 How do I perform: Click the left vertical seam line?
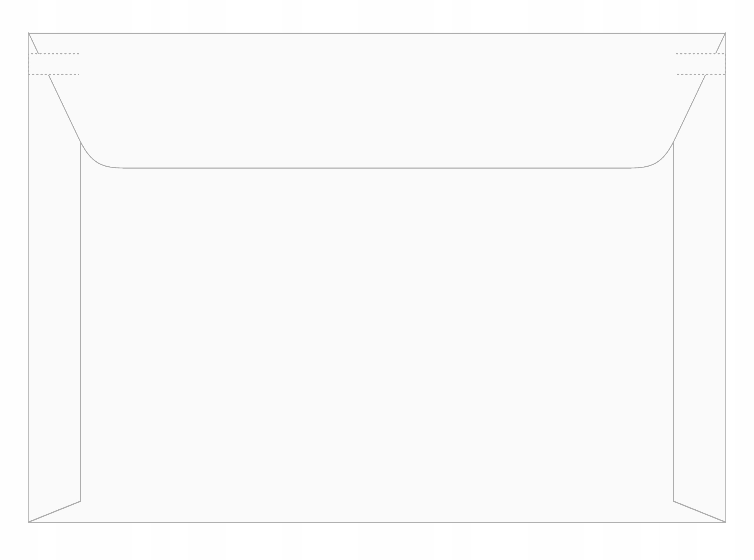[80, 321]
